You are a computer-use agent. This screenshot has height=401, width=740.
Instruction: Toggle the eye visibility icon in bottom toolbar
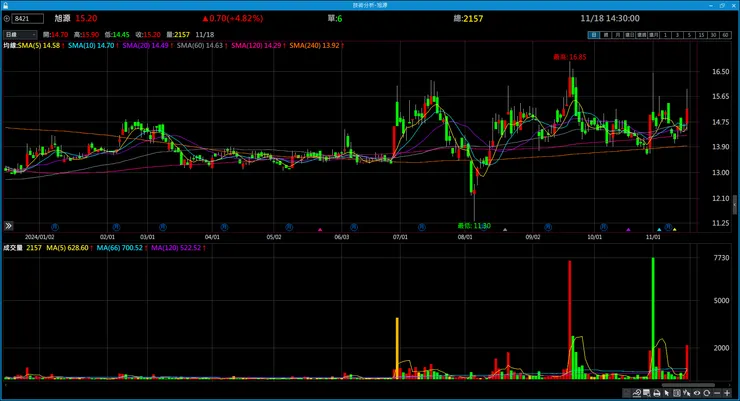[x=697, y=393]
